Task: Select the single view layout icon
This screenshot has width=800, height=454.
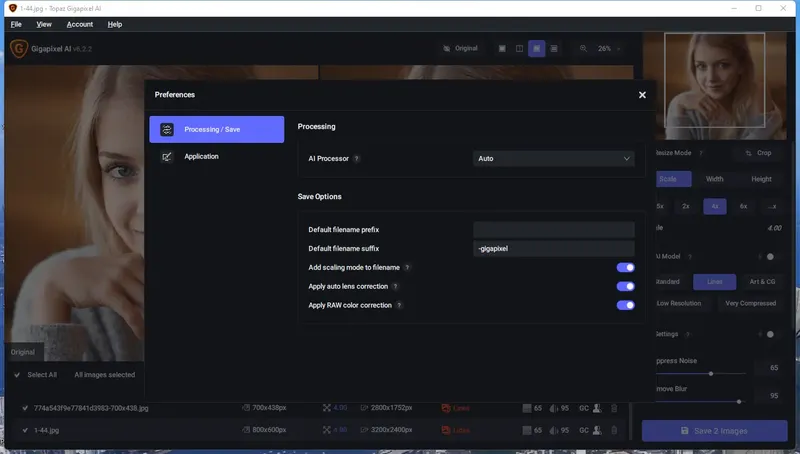Action: [x=502, y=48]
